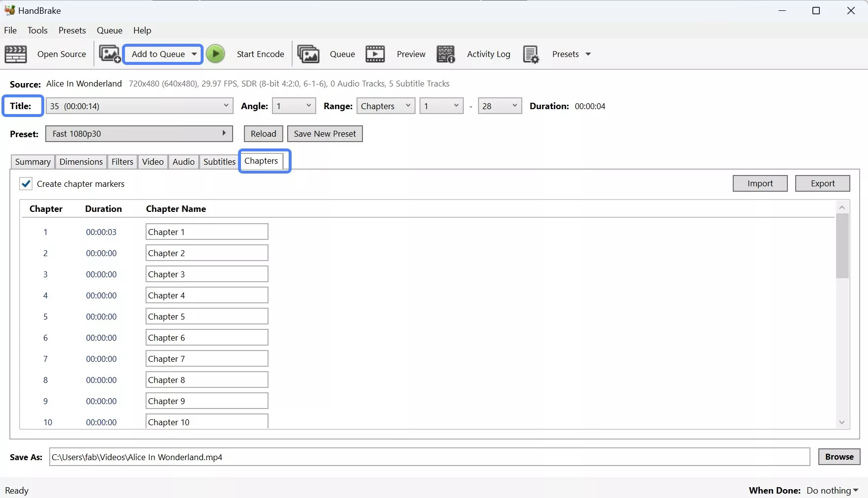Screen dimensions: 868x498
Task: Click the HandBrake pineapple logo icon
Action: [9, 10]
